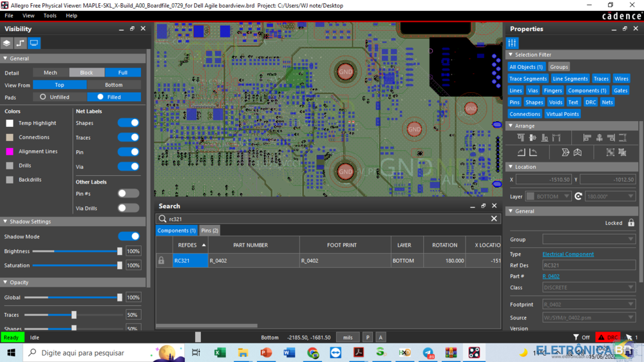
Task: Turn off Shapes net labels toggle
Action: point(128,123)
